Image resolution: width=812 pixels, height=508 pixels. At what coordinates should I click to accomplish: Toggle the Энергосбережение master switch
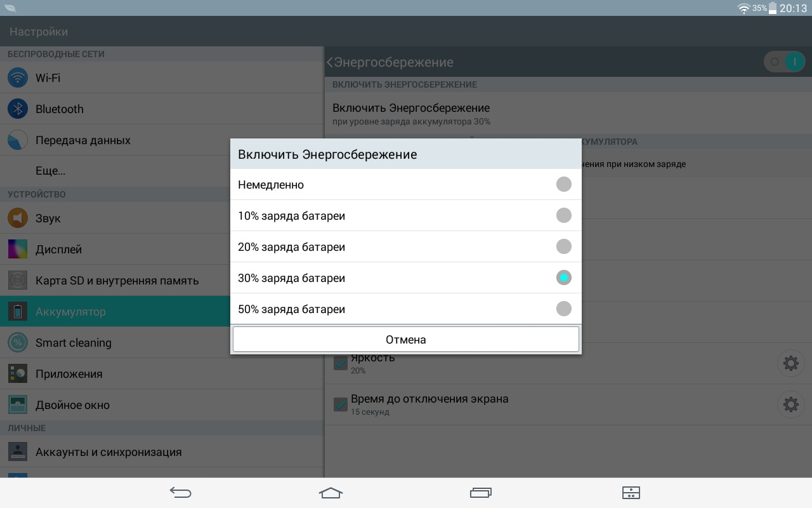(785, 62)
